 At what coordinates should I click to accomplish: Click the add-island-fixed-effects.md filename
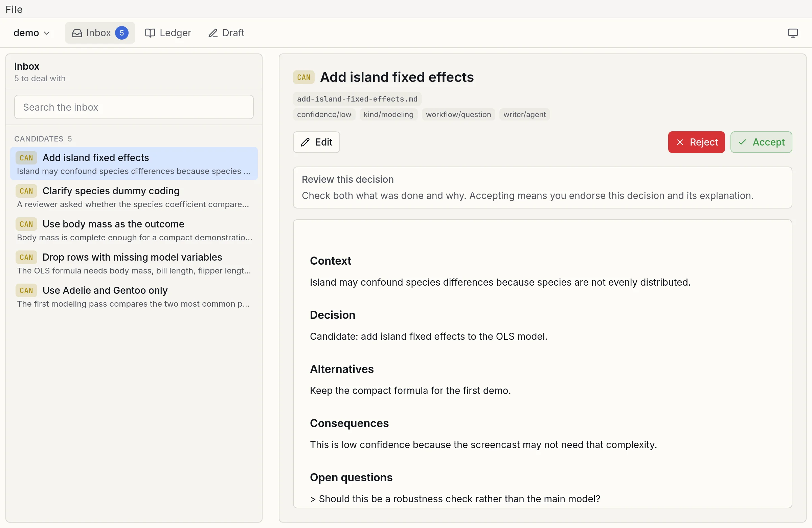[x=357, y=99]
